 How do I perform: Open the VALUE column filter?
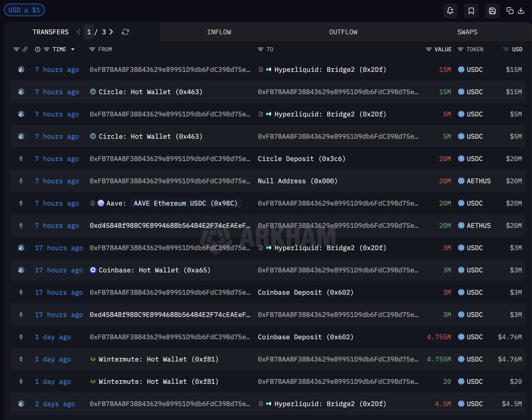[429, 49]
